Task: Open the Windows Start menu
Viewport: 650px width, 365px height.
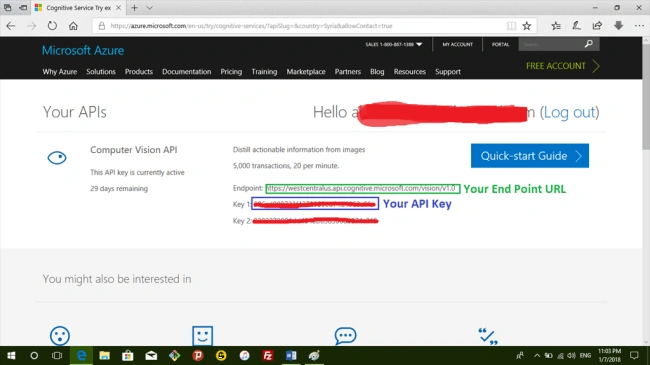Action: click(x=11, y=356)
